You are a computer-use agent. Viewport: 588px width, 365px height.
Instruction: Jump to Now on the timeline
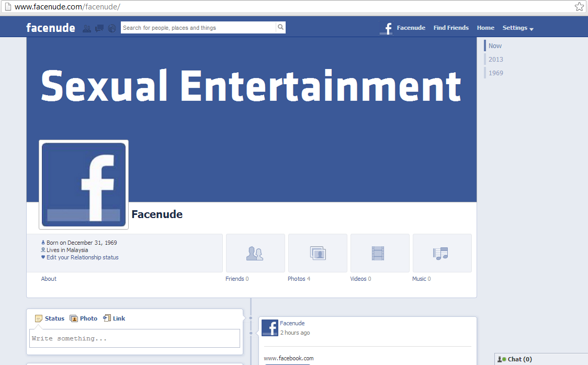pos(495,45)
